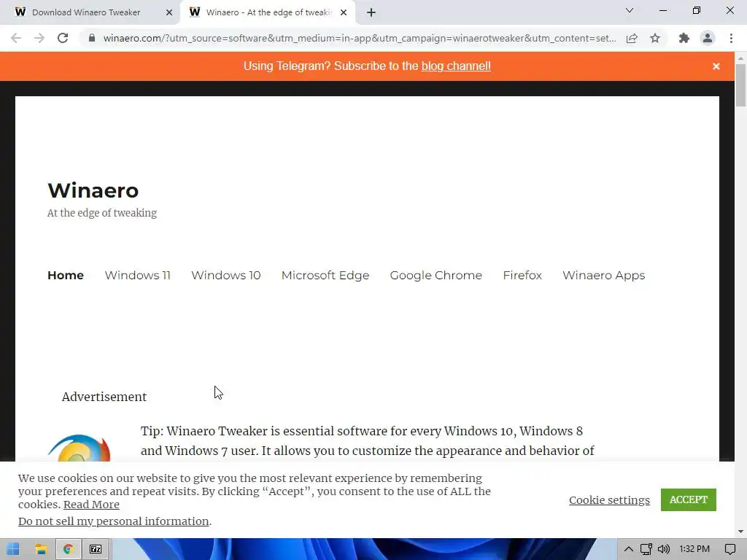747x560 pixels.
Task: Go back to the previous page
Action: point(16,38)
